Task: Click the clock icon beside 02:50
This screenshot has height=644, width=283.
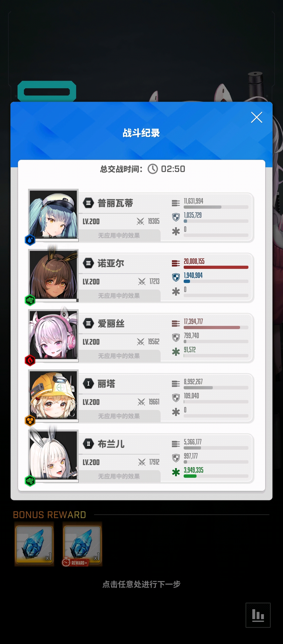Action: [x=153, y=169]
